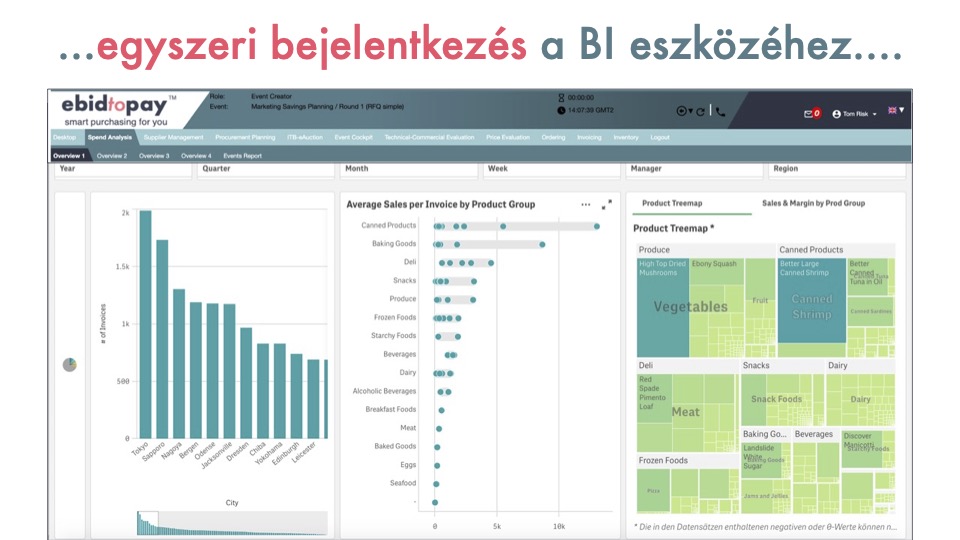Switch to Sales & Margin by Prod Group tab

(x=813, y=203)
